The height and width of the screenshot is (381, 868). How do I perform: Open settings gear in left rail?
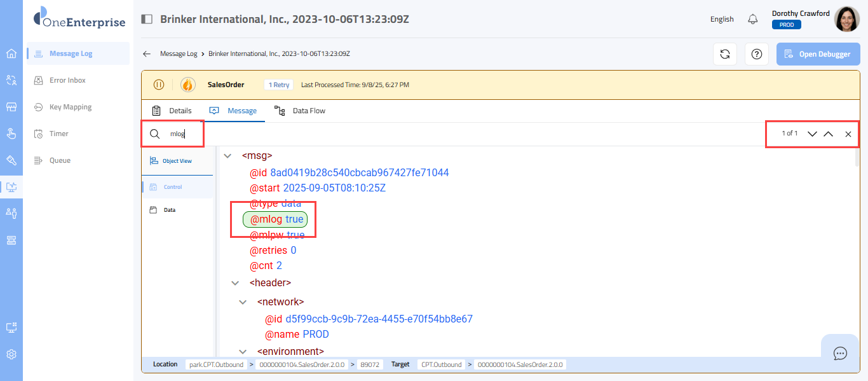point(11,354)
